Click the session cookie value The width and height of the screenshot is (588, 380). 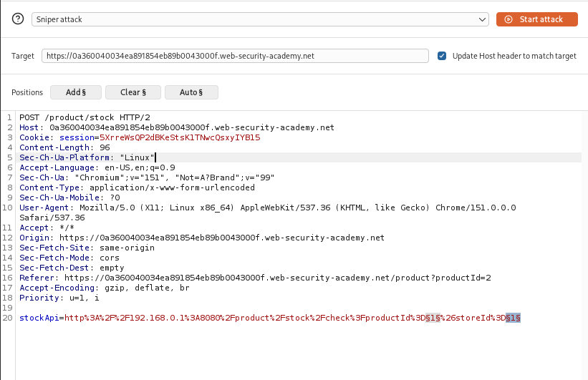click(180, 137)
